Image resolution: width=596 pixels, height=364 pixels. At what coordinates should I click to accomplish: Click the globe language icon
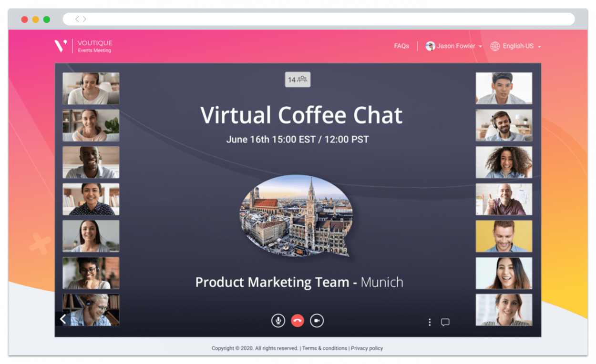click(x=495, y=46)
